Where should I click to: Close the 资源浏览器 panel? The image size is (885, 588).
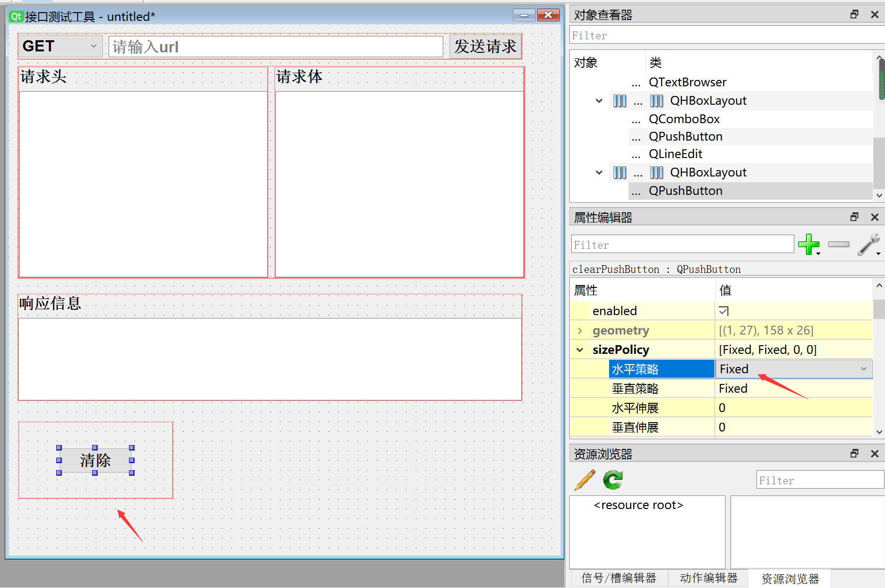point(875,454)
